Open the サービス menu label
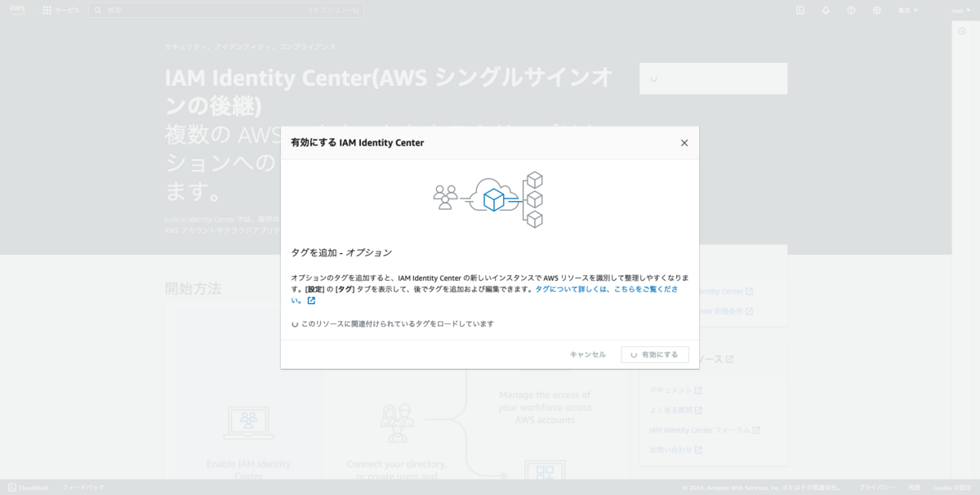Screen dimensions: 980x495 pos(68,10)
